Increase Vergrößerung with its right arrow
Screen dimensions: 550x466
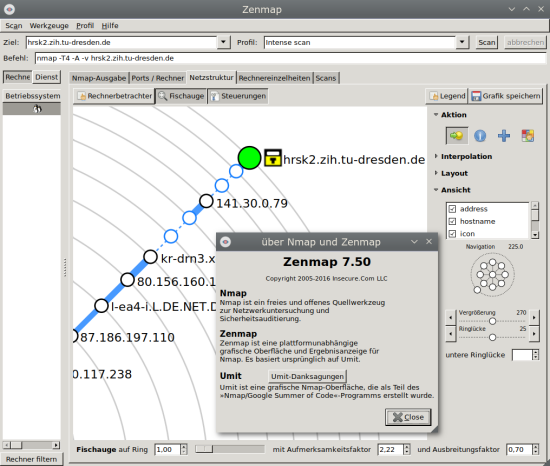[534, 318]
